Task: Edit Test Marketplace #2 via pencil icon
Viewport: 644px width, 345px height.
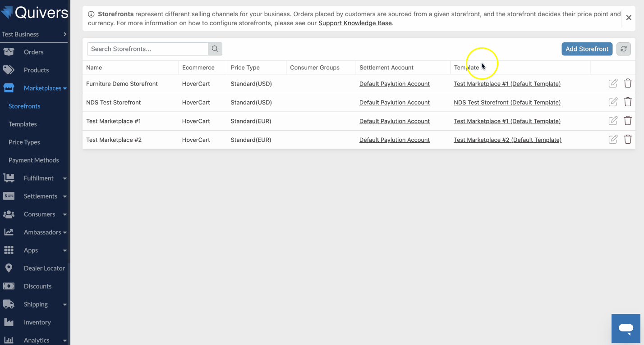Action: click(x=613, y=140)
